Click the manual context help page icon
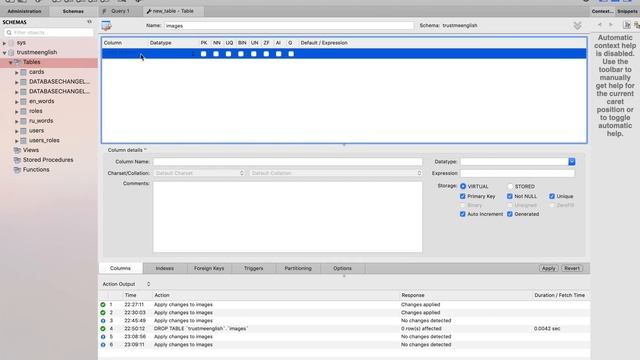This screenshot has width=640, height=360. (627, 25)
